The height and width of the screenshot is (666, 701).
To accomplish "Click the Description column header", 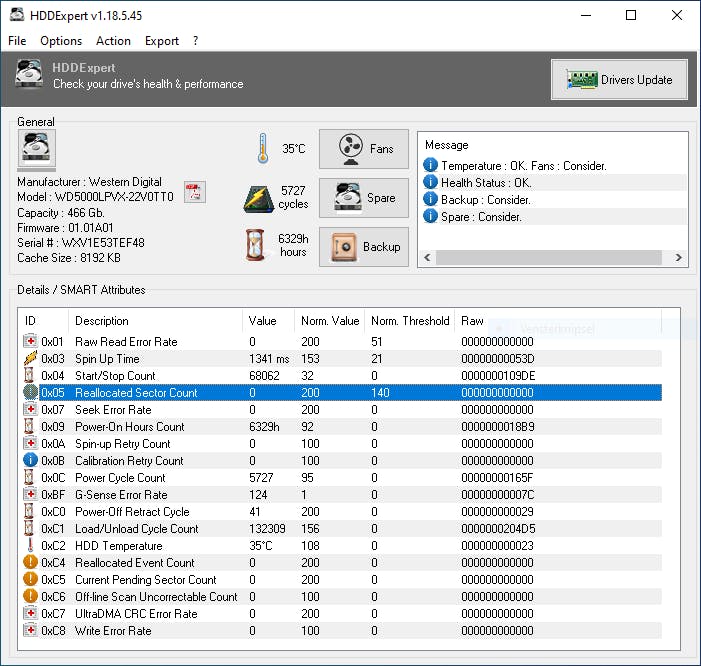I will coord(102,321).
